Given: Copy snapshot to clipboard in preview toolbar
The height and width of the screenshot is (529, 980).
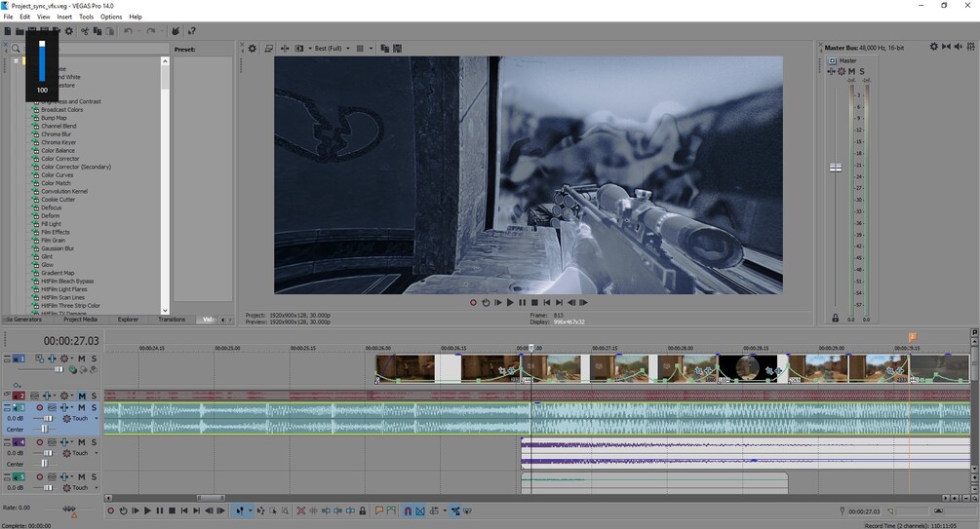Looking at the screenshot, I should point(385,48).
